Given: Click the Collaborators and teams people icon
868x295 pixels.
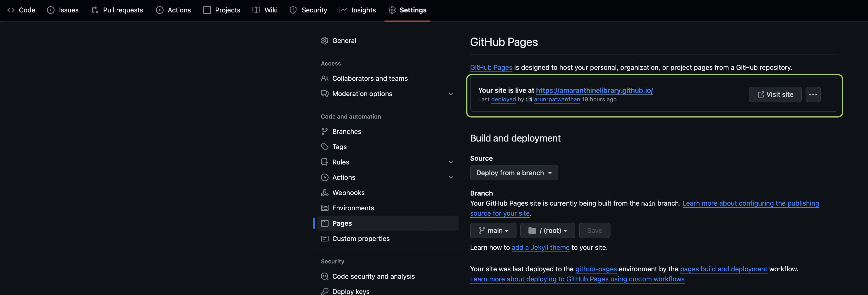Looking at the screenshot, I should point(324,78).
